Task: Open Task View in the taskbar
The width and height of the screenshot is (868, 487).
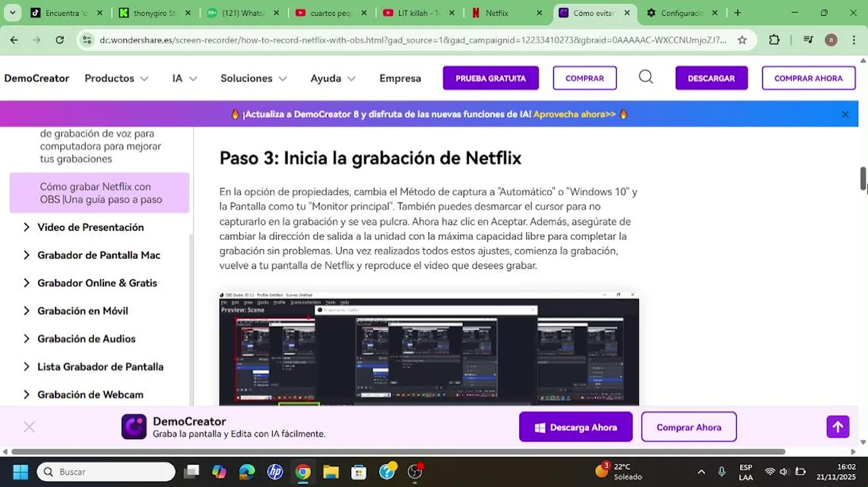Action: coord(192,471)
